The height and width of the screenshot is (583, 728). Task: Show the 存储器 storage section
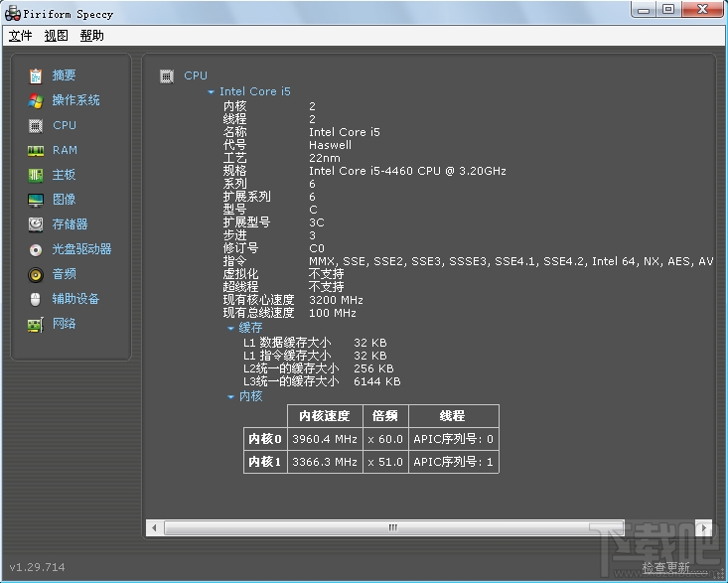(x=71, y=224)
